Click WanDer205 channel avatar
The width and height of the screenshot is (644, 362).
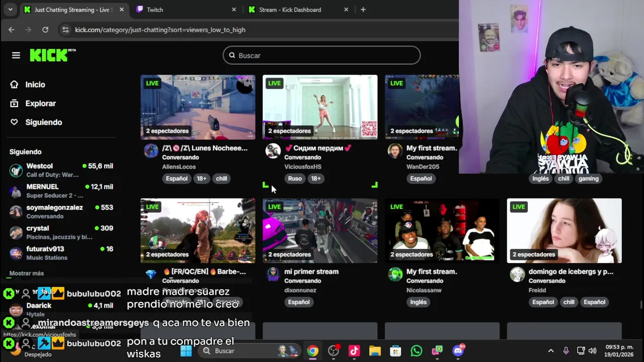395,151
